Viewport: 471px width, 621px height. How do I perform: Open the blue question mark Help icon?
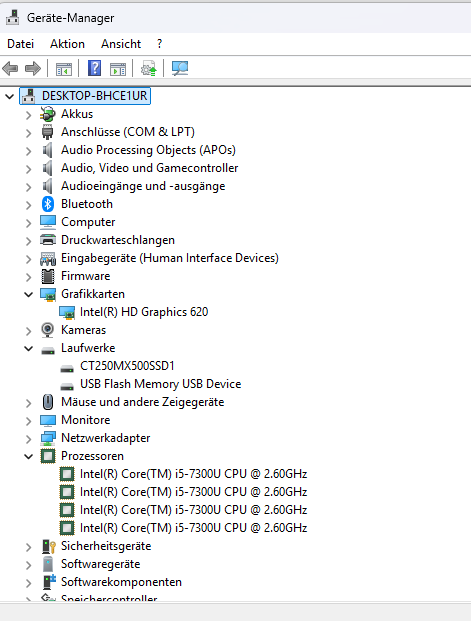point(94,69)
